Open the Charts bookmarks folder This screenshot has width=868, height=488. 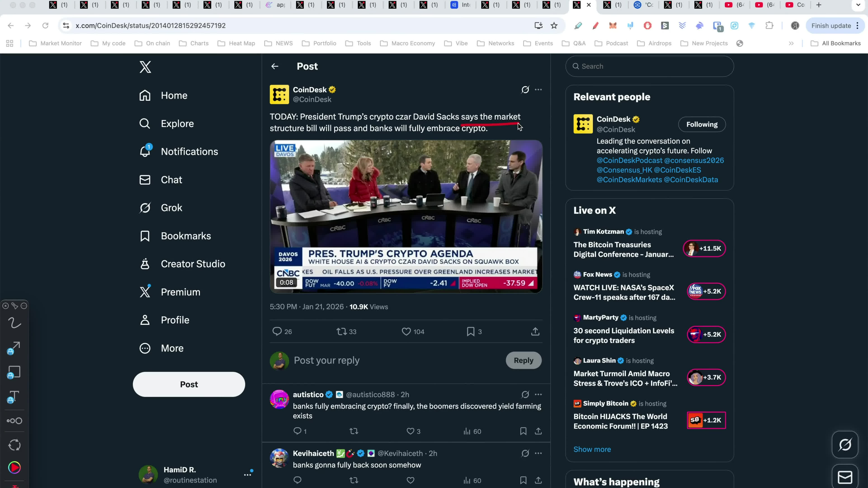194,43
